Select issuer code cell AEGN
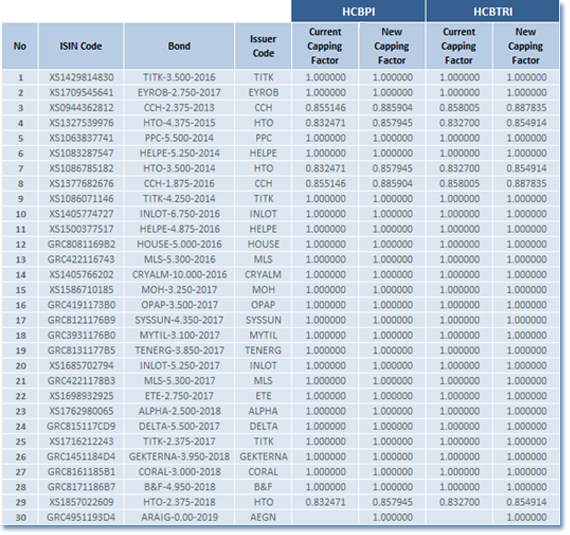The image size is (570, 535). 263,517
